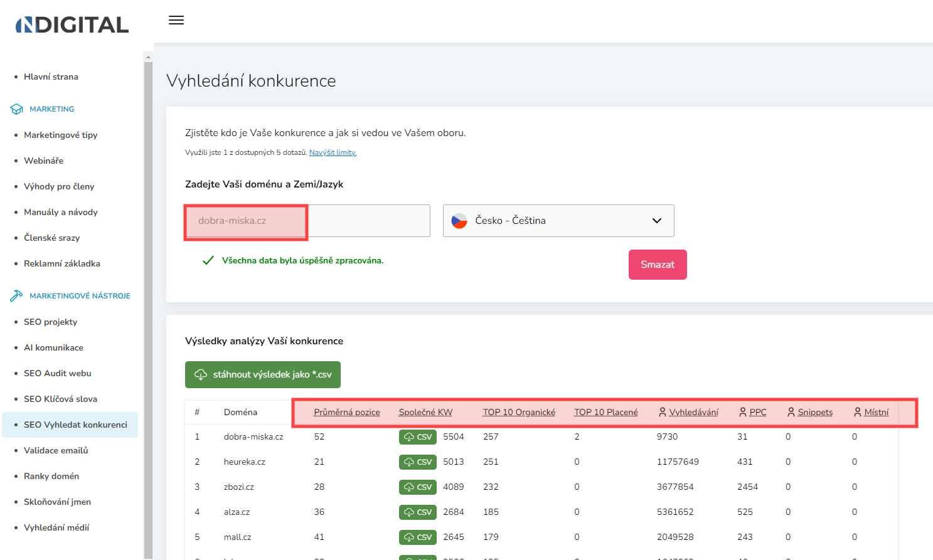Download CSV for alza.cz row
The image size is (933, 560).
tap(418, 512)
